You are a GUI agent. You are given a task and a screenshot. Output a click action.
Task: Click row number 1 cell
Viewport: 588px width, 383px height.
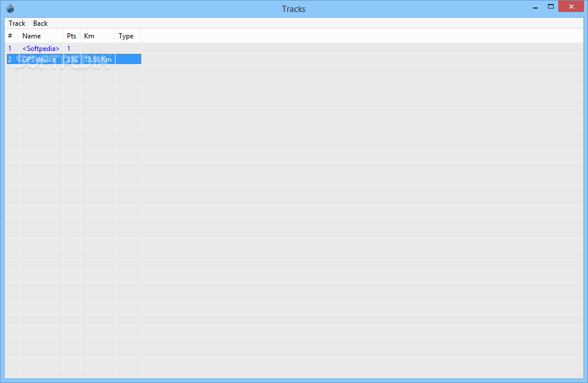(x=13, y=49)
